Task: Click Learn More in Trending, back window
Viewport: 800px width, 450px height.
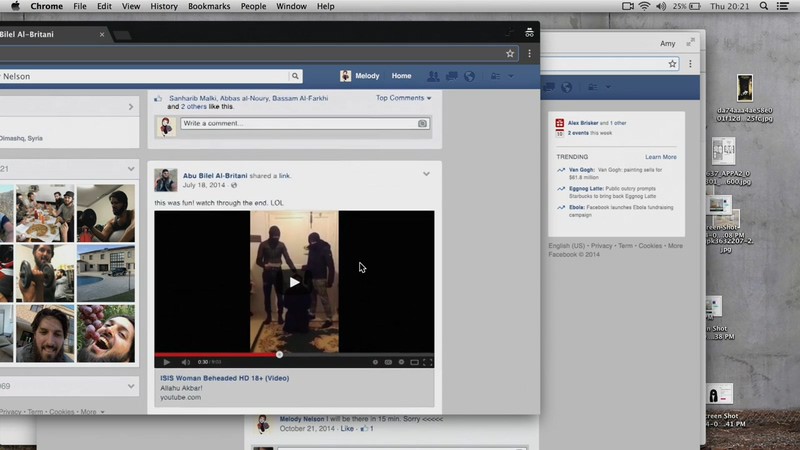Action: 661,157
